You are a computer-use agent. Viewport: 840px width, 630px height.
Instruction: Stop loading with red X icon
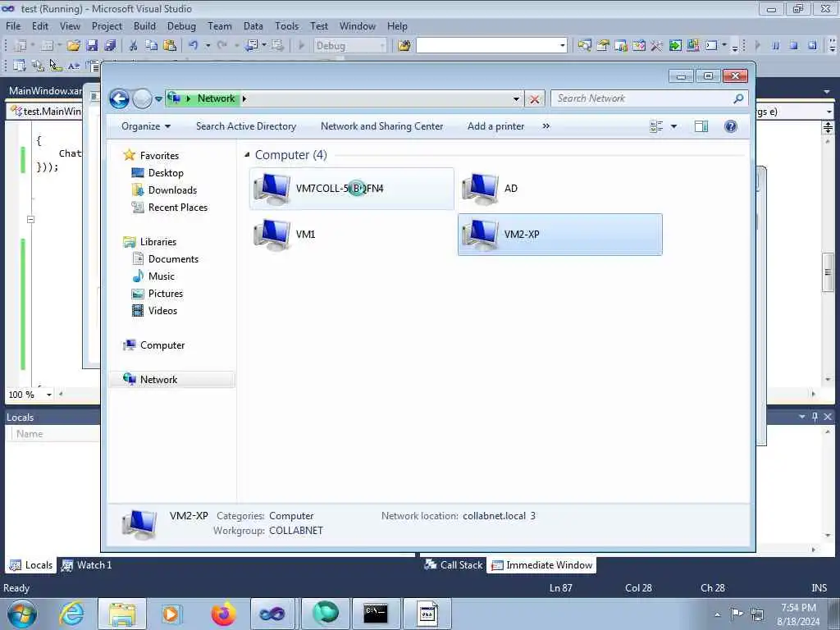point(534,99)
